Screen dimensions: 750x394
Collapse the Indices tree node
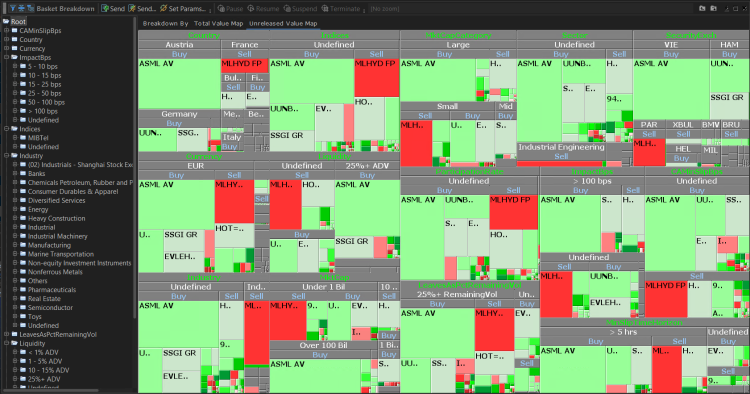[7, 129]
